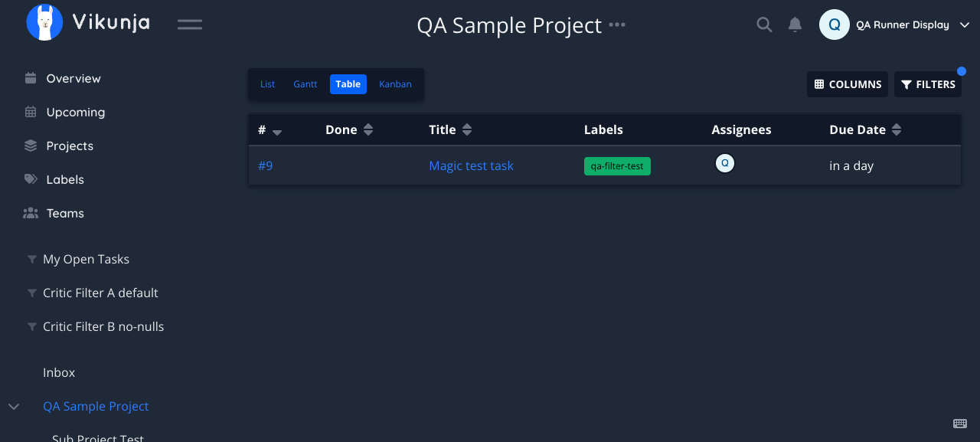
Task: Collapse the QA Sample Project chevron
Action: (14, 406)
